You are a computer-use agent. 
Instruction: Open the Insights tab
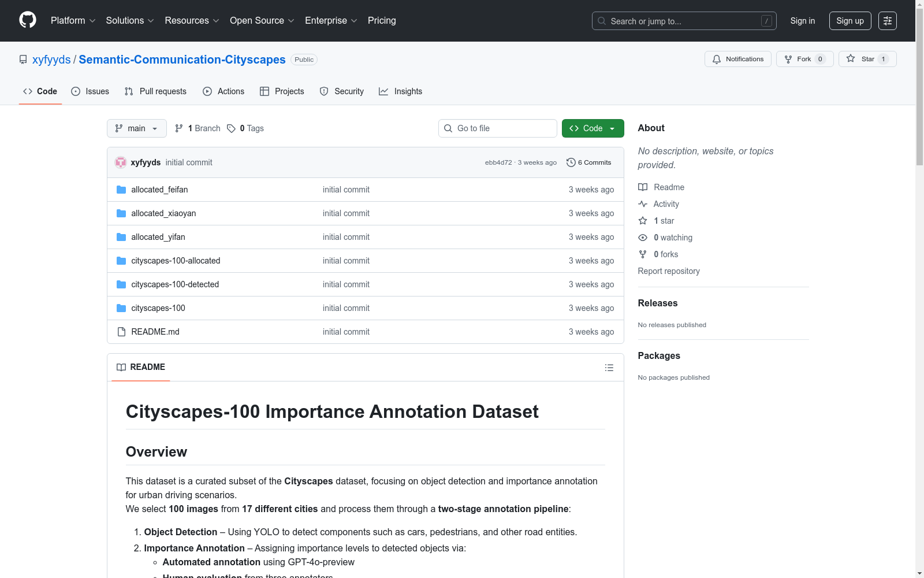(x=400, y=91)
